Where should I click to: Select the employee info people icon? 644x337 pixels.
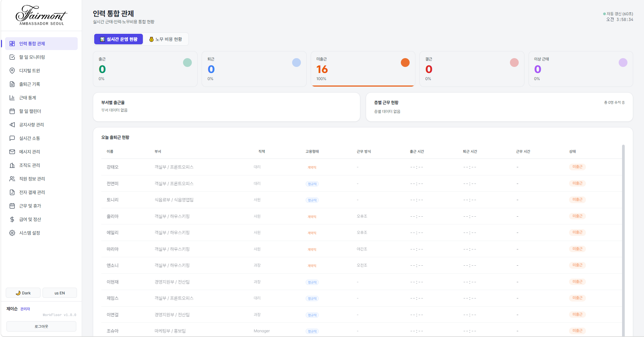pyautogui.click(x=12, y=179)
